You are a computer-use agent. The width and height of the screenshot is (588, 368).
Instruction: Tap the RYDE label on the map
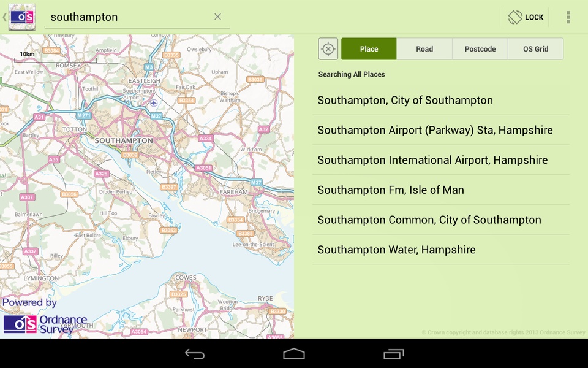[265, 299]
